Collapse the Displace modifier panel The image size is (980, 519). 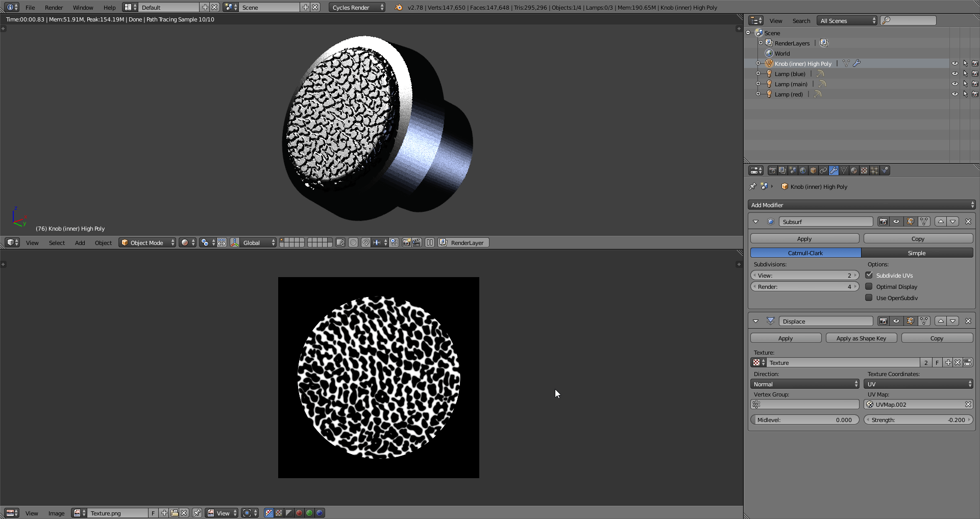[x=756, y=321]
